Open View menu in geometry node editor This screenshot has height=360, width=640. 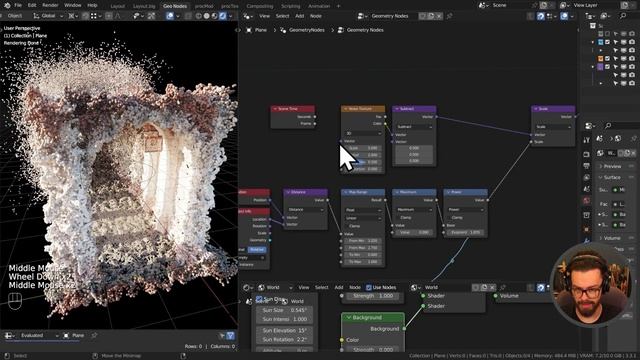264,16
